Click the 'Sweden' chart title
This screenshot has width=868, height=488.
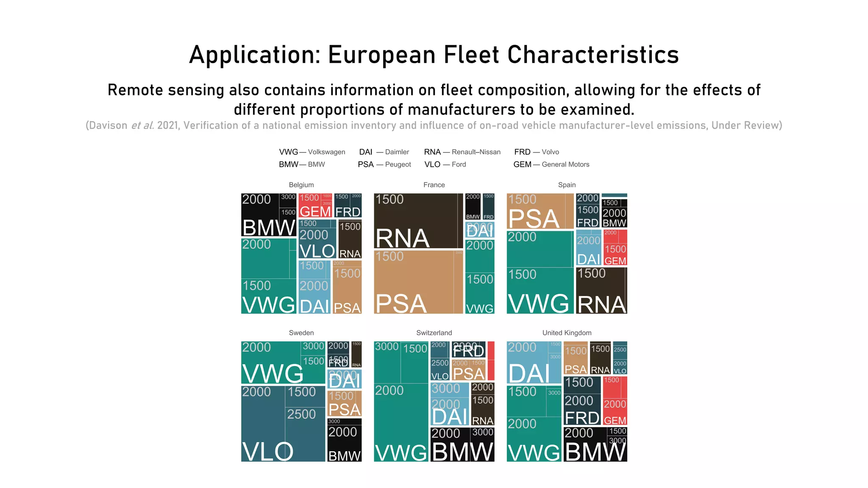(301, 333)
